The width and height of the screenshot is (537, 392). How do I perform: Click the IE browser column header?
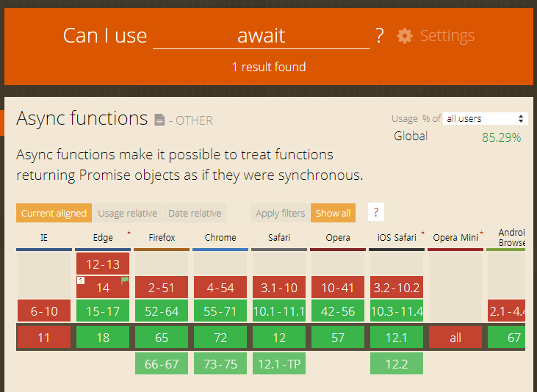[x=44, y=238]
